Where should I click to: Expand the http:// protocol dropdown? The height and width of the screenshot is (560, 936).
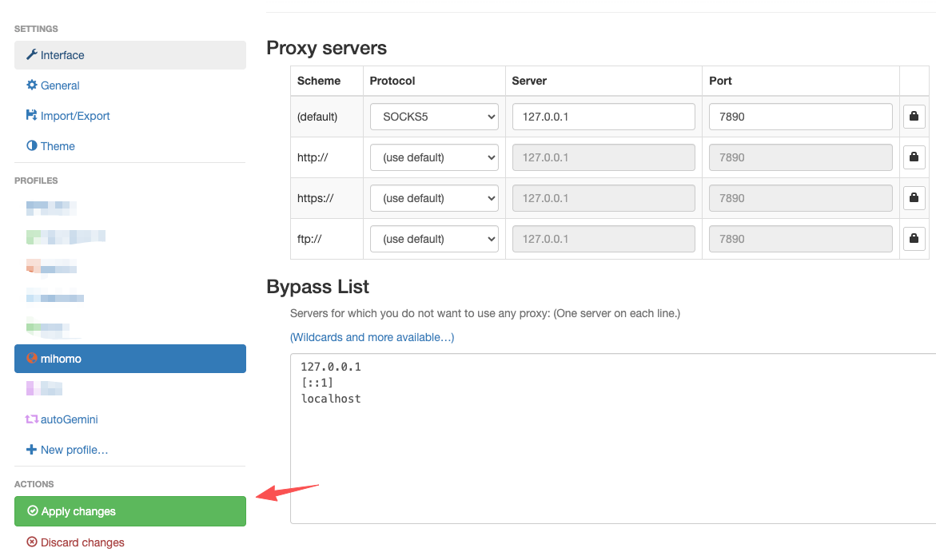coord(434,157)
